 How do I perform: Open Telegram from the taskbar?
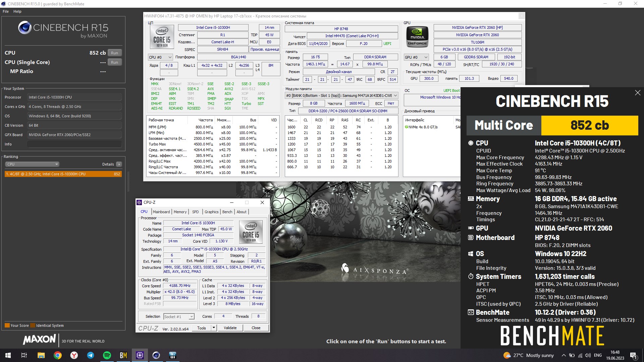pyautogui.click(x=91, y=355)
